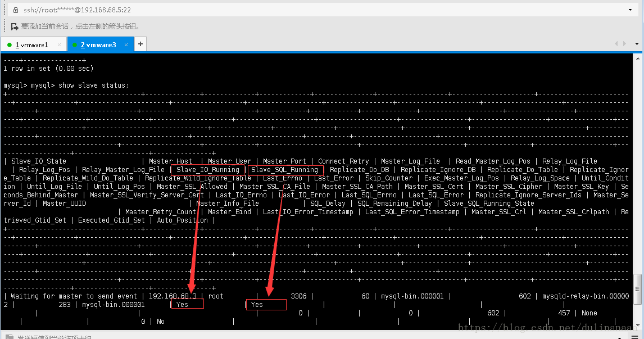644x339 pixels.
Task: Click the Exec_Master_Log_Pos column header
Action: coord(461,178)
